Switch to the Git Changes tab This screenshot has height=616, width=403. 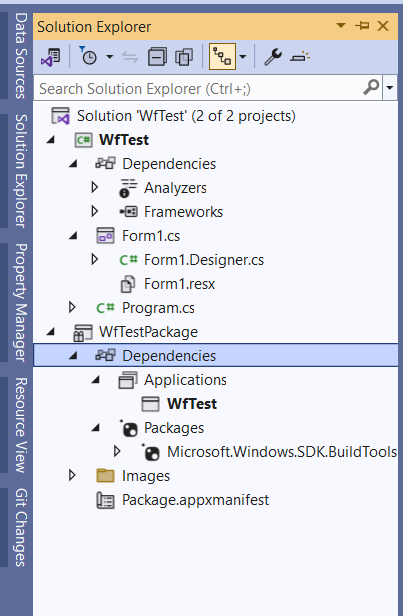coord(21,527)
